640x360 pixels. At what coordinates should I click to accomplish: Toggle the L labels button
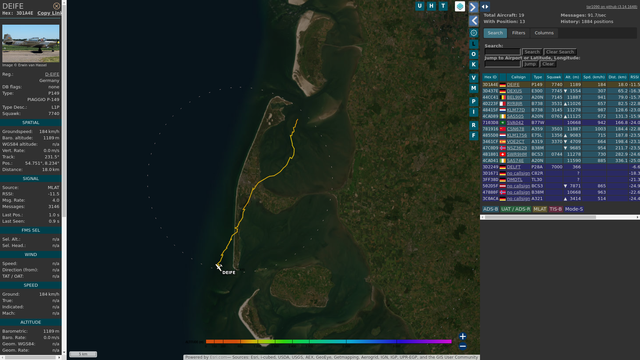(473, 44)
